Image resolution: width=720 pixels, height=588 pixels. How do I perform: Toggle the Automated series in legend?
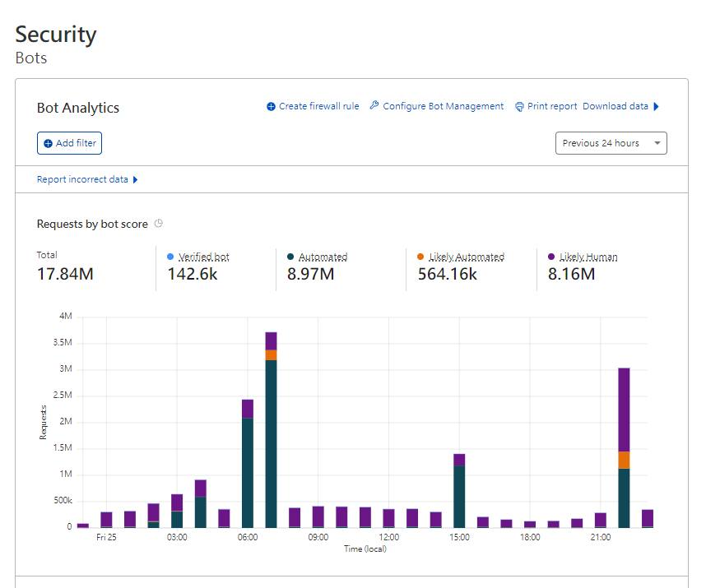pos(323,257)
